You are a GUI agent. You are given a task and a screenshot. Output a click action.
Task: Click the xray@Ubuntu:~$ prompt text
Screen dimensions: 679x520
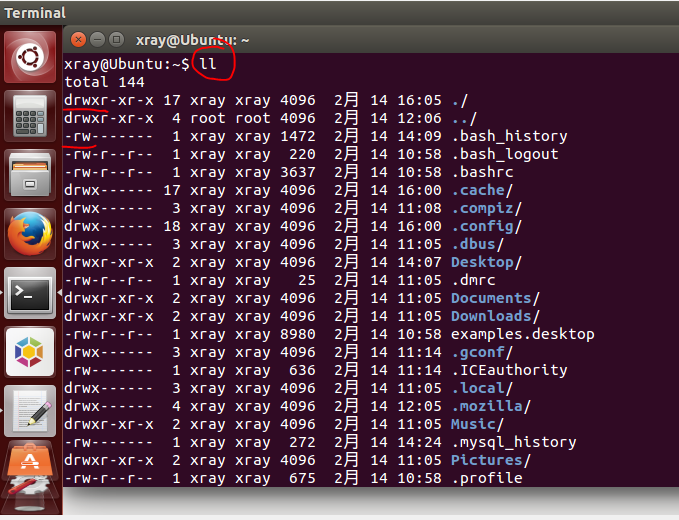[x=127, y=64]
